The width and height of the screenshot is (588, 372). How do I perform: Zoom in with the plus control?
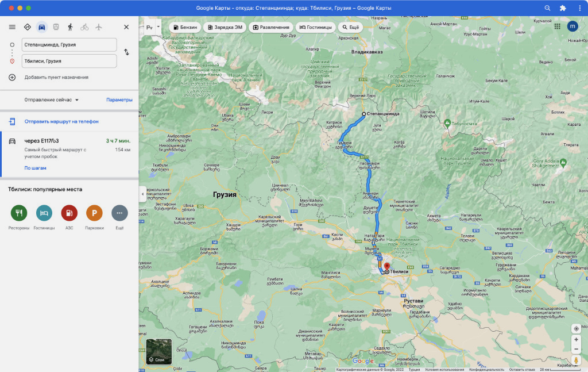click(577, 339)
